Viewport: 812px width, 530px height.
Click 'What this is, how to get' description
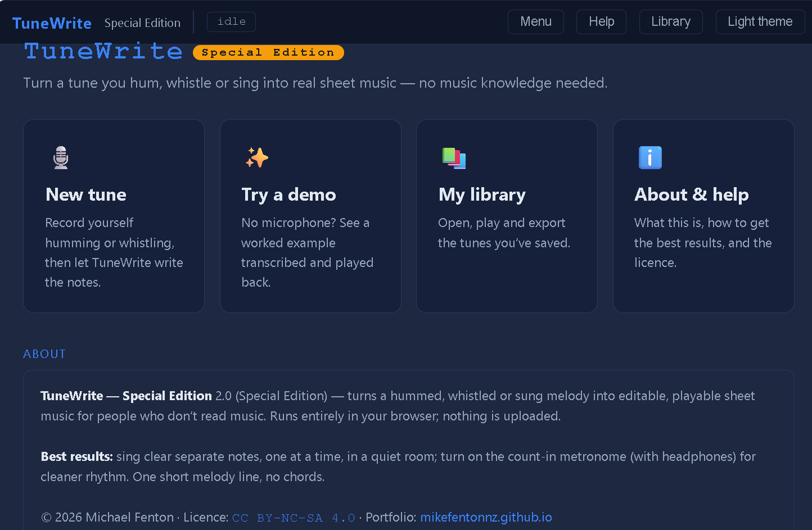(703, 243)
